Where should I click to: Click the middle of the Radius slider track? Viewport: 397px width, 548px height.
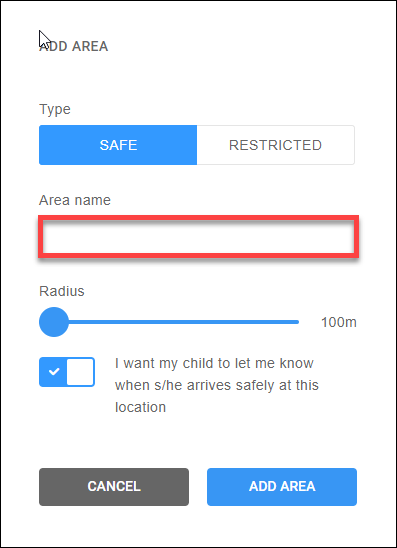(169, 322)
